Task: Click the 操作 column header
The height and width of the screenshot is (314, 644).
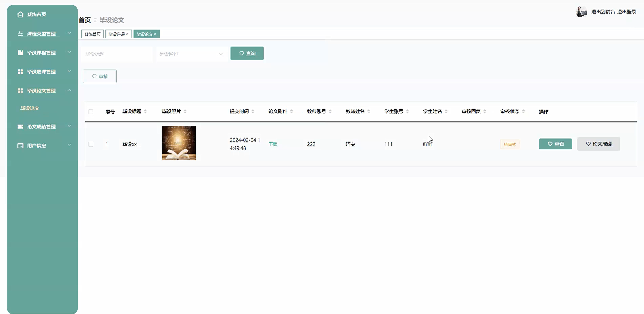Action: tap(543, 111)
